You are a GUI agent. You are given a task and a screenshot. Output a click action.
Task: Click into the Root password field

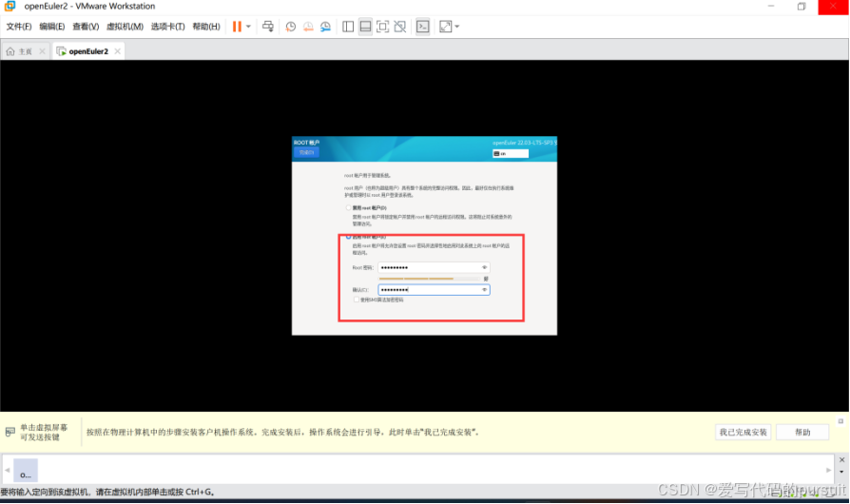[x=434, y=267]
